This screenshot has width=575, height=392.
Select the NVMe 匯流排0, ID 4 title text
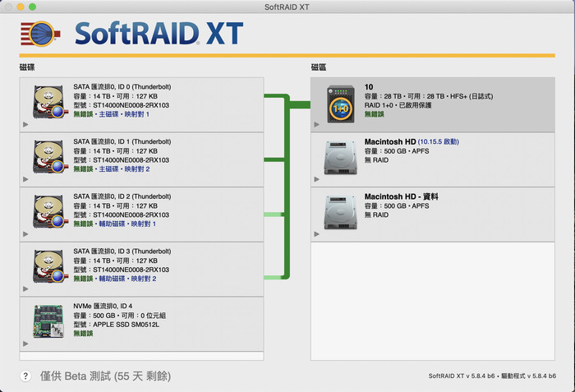(103, 306)
